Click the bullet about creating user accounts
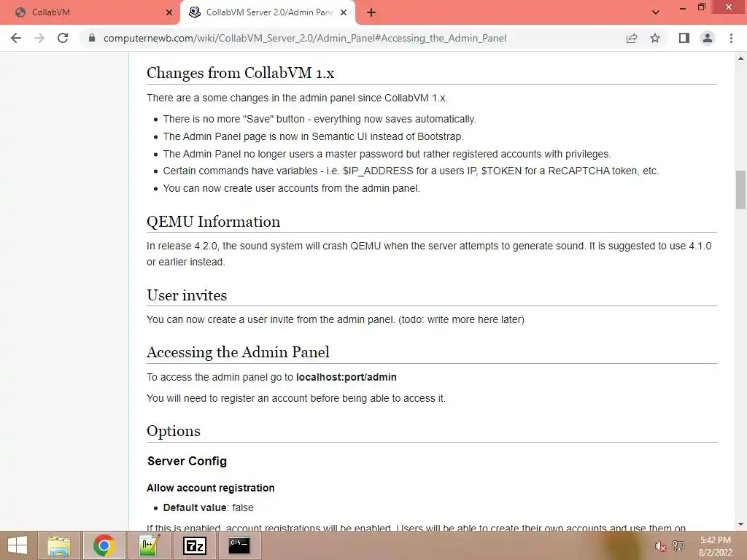The image size is (747, 560). coord(292,189)
